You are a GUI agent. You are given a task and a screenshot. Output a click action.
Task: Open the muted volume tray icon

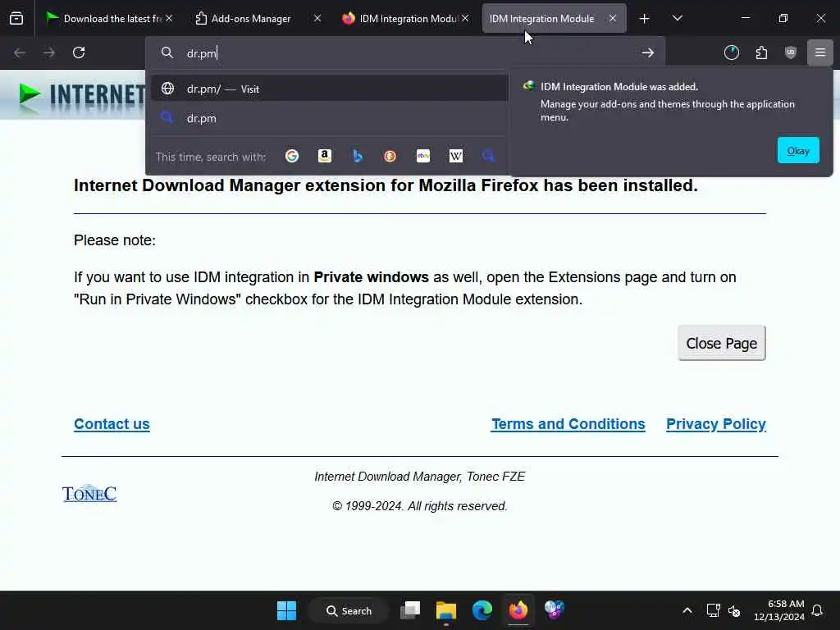click(734, 610)
